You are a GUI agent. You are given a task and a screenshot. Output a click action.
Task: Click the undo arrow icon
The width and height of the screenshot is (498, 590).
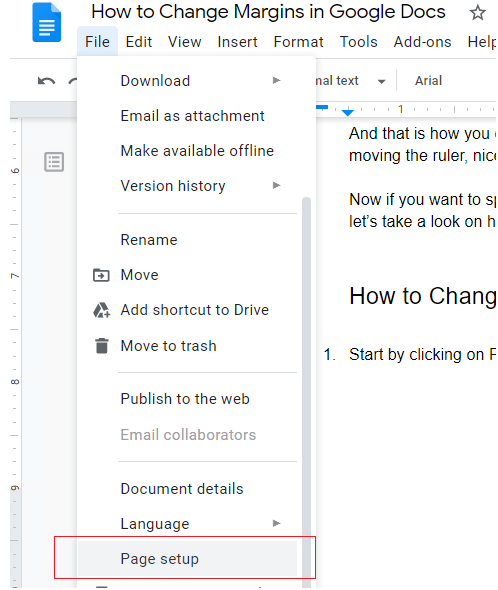point(47,81)
